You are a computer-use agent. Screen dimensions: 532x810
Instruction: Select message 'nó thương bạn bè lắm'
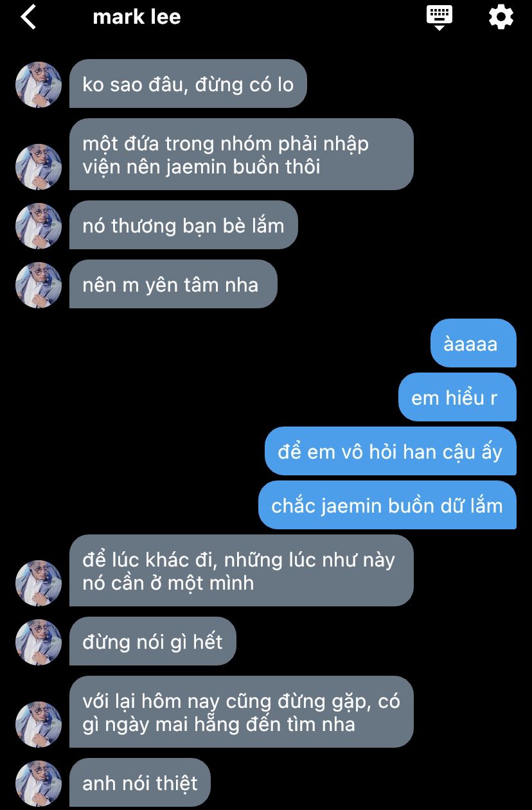[184, 225]
